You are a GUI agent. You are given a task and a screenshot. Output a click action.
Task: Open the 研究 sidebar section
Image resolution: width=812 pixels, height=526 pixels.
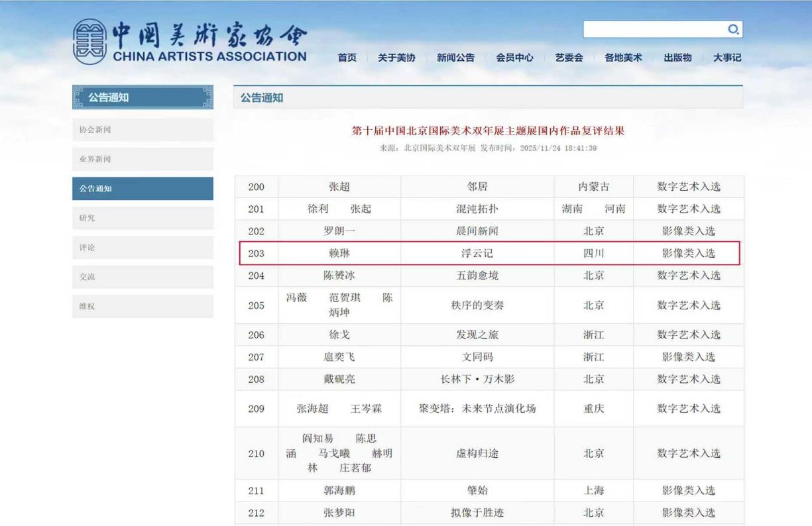coord(143,218)
